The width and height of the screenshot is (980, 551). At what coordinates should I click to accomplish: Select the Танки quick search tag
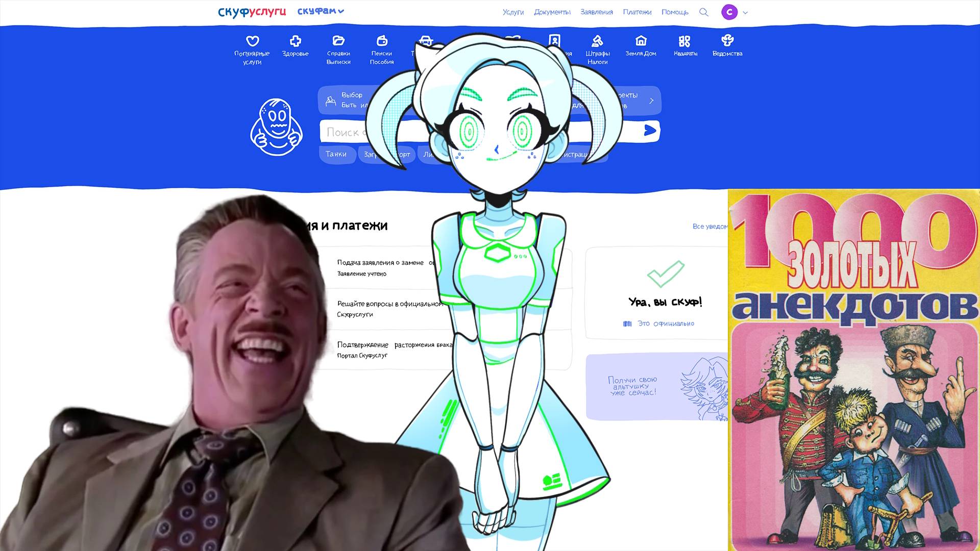[336, 154]
